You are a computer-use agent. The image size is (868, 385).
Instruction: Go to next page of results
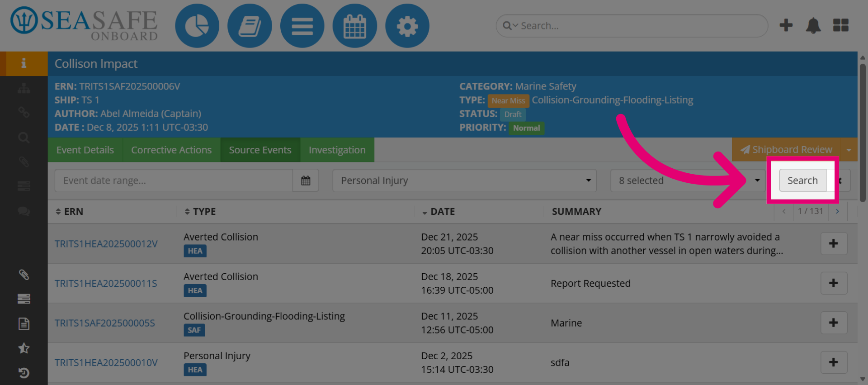(x=837, y=211)
